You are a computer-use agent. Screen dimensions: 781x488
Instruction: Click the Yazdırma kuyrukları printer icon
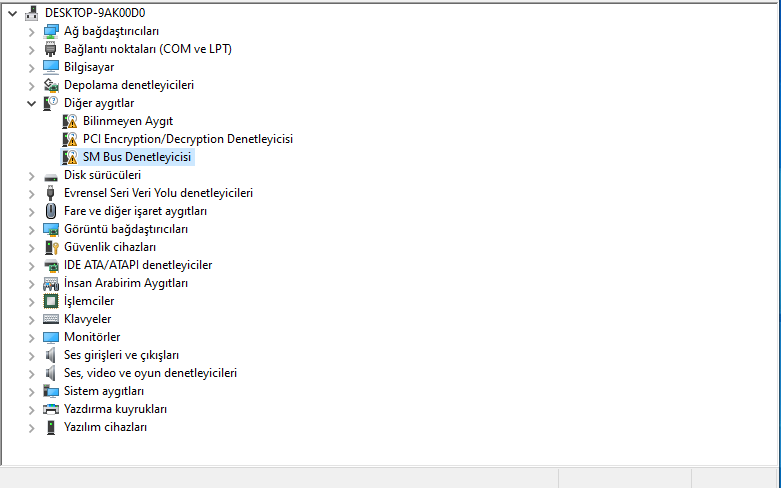pyautogui.click(x=50, y=409)
